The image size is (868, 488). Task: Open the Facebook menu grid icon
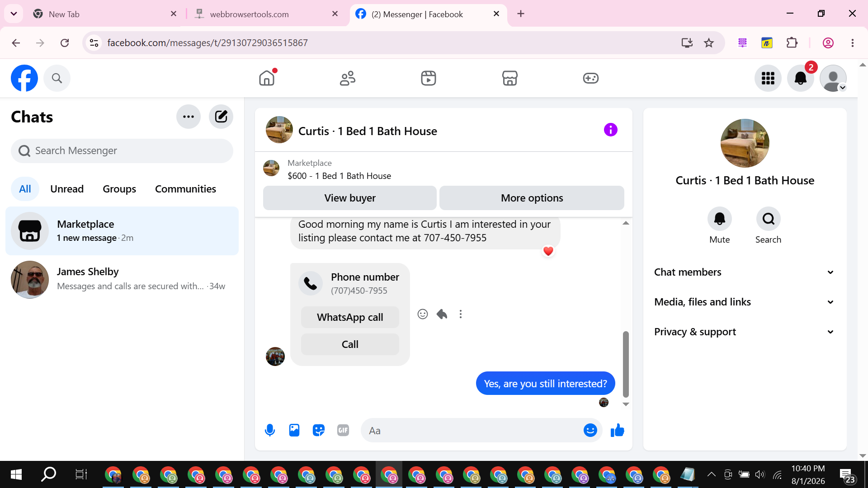coord(768,78)
